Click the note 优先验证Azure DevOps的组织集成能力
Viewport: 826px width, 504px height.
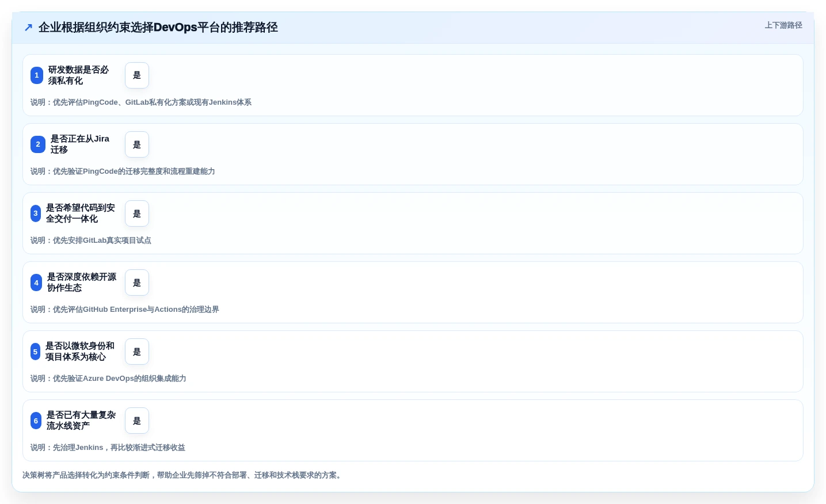[108, 379]
